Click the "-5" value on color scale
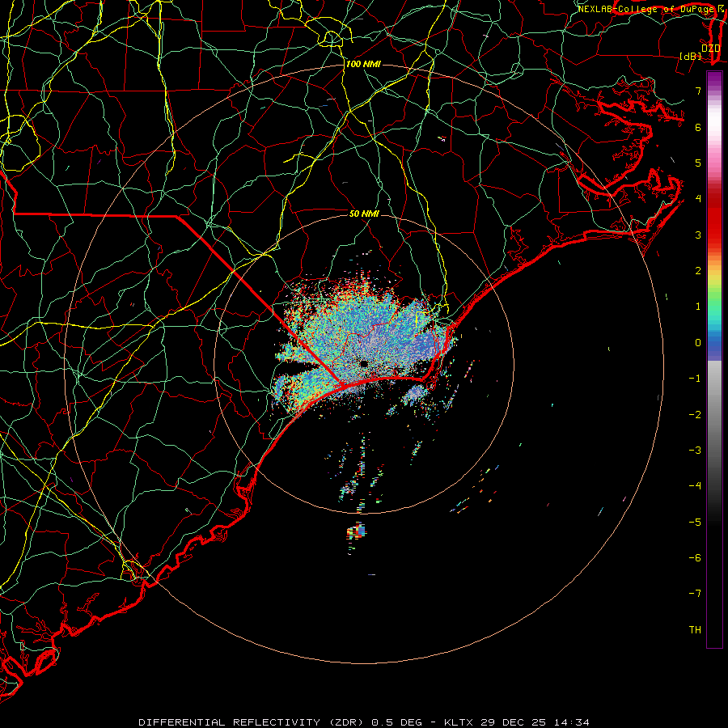This screenshot has width=728, height=728. click(x=695, y=523)
